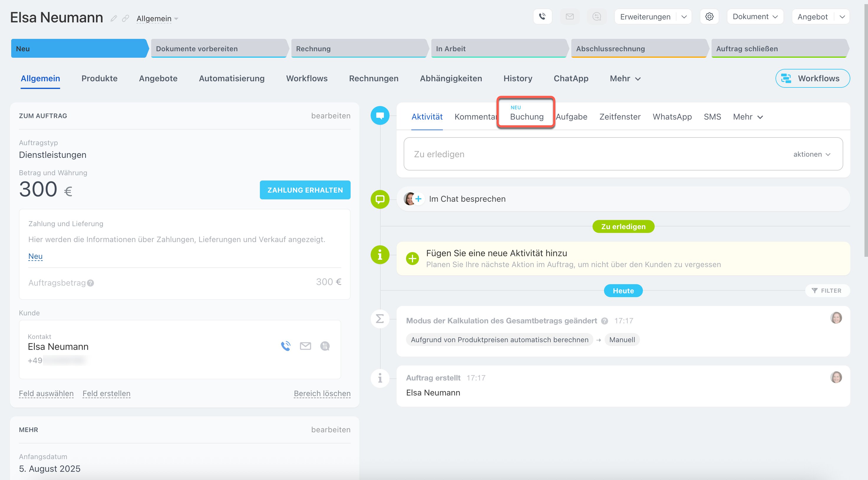Click the ZAHLUNG ERHALTEN button

[305, 190]
